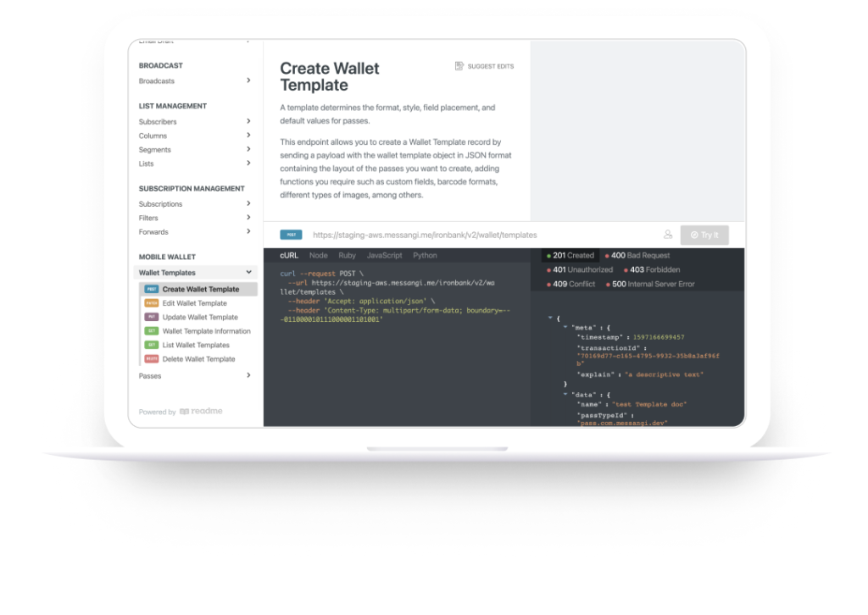Expand the Passes sidebar section
This screenshot has height=615, width=868.
(248, 375)
